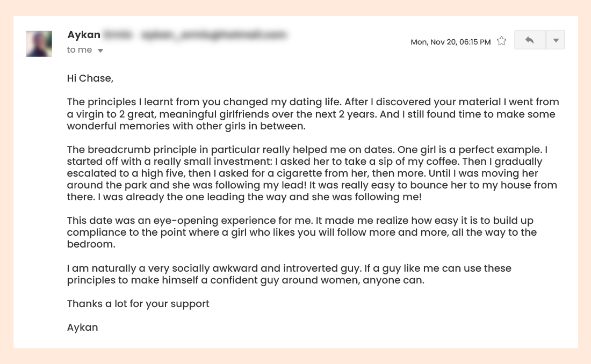591x364 pixels.
Task: Click the Mon, Nov 20, 06:15 PM timestamp
Action: click(450, 42)
